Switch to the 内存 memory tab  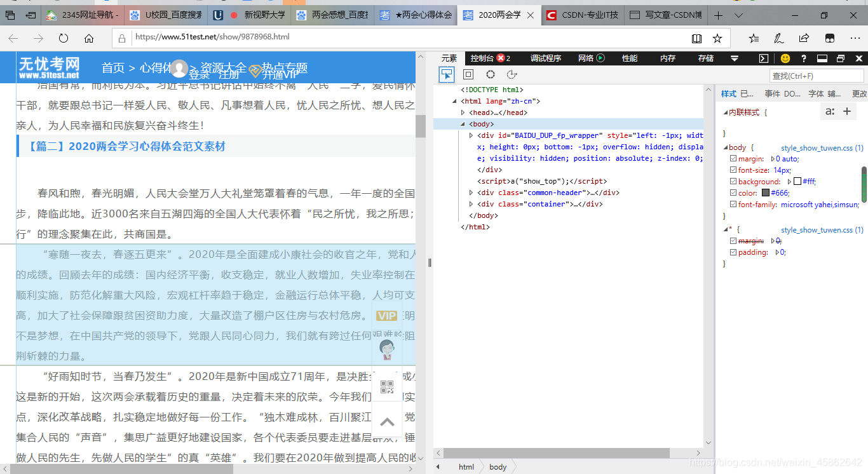point(668,58)
